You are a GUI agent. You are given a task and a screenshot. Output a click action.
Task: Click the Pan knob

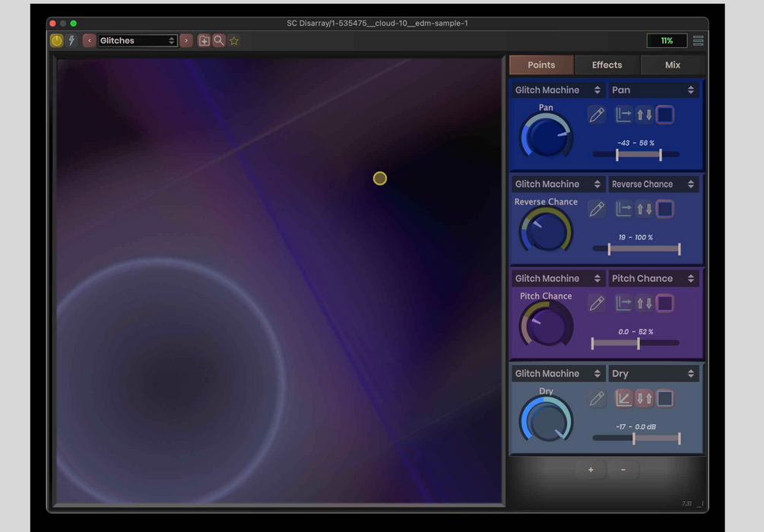coord(546,136)
